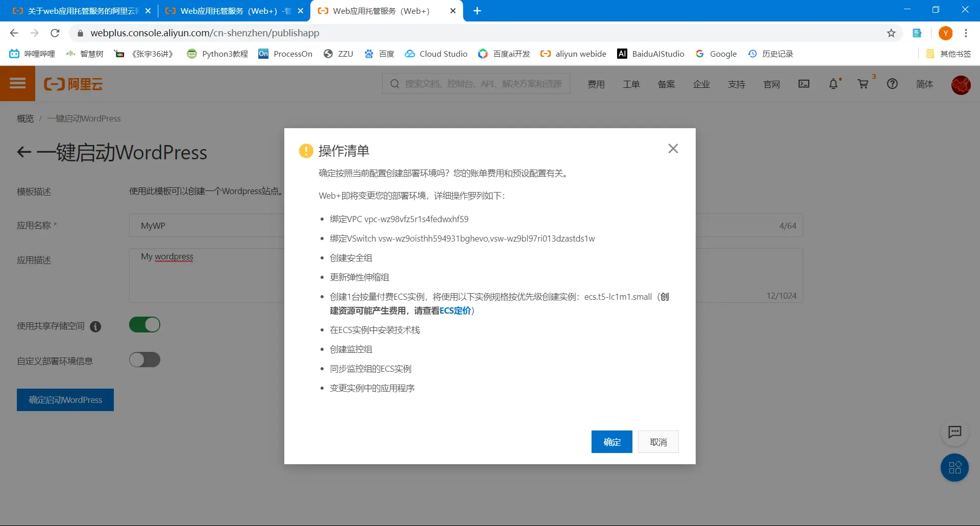Open the Aliyun hamburger menu
Image resolution: width=980 pixels, height=526 pixels.
click(17, 84)
